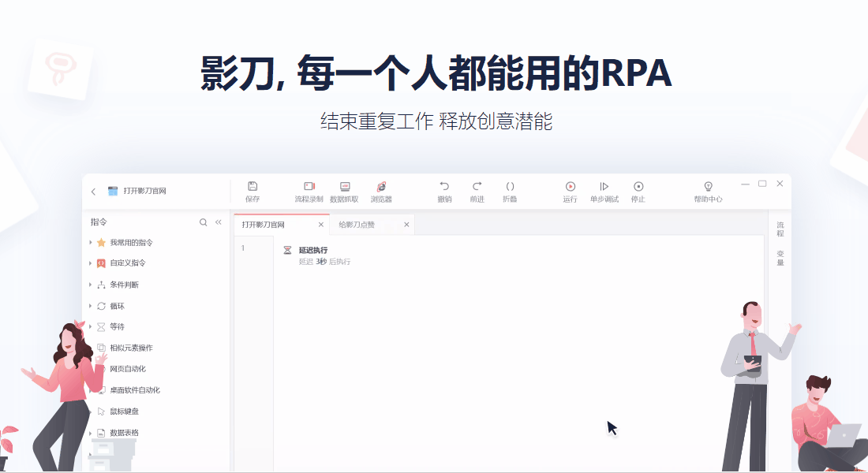Select the 鼠标键盘 command group label
Image resolution: width=868 pixels, height=473 pixels.
point(124,412)
